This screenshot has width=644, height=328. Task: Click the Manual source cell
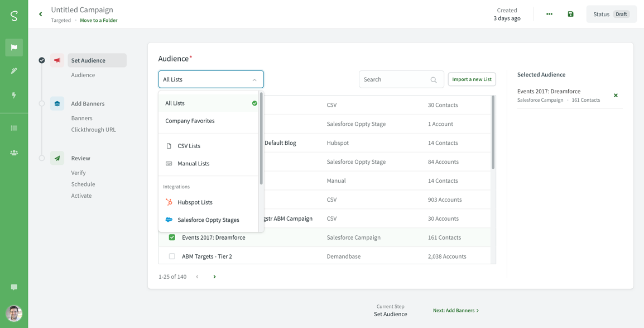(x=337, y=181)
